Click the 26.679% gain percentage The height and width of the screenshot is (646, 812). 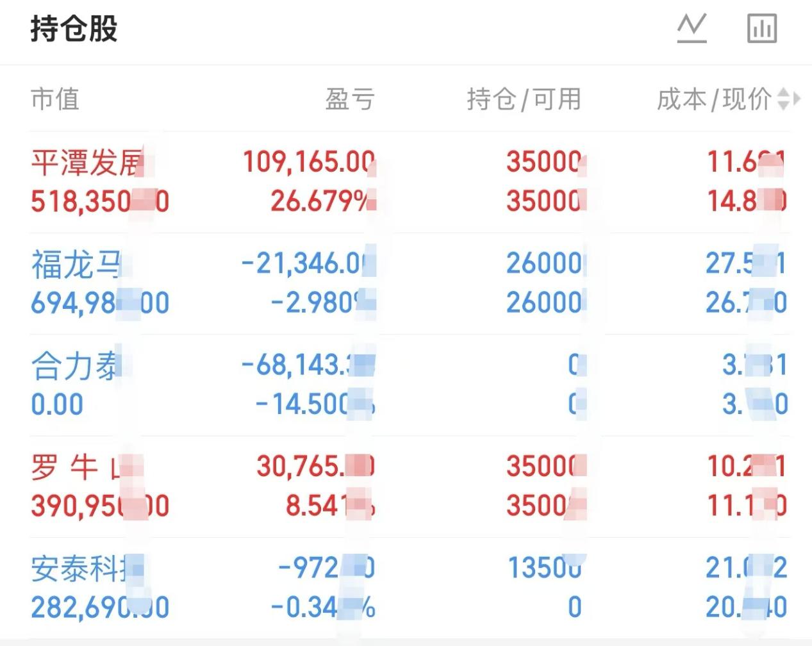(320, 201)
